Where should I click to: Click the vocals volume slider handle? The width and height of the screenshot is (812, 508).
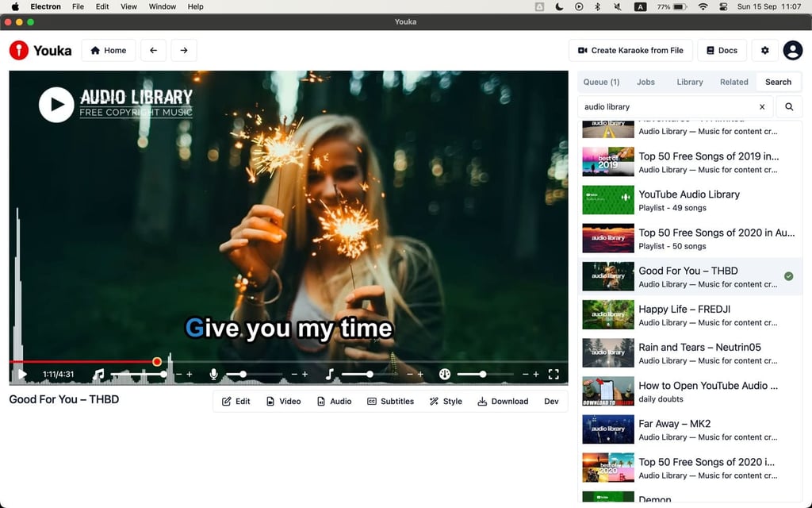pos(243,375)
